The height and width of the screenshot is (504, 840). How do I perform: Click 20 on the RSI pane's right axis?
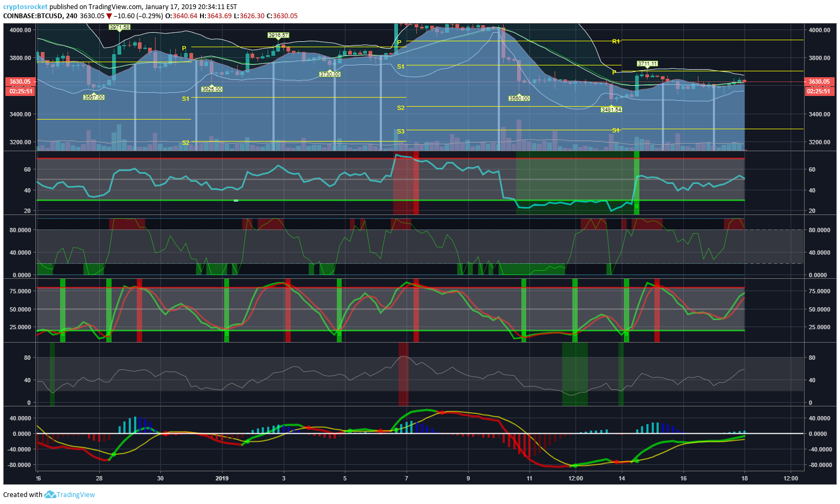(x=812, y=211)
